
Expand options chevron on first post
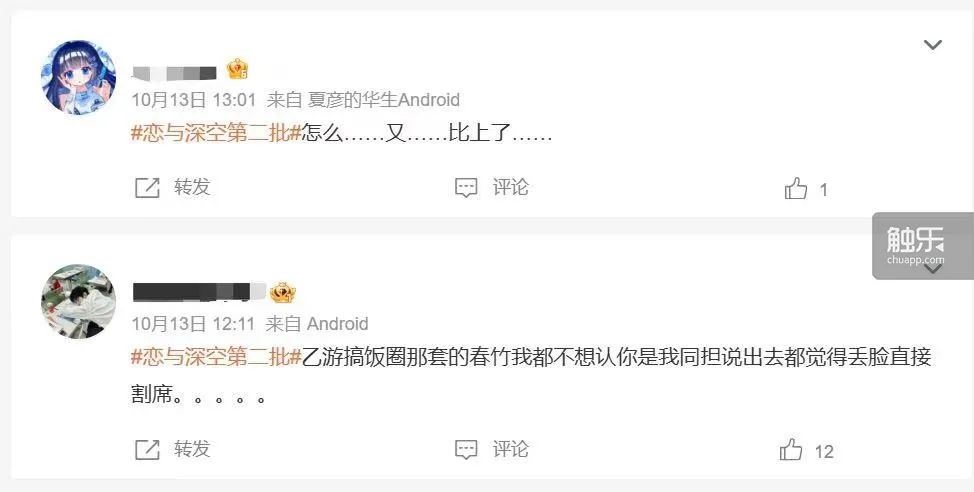pos(932,45)
